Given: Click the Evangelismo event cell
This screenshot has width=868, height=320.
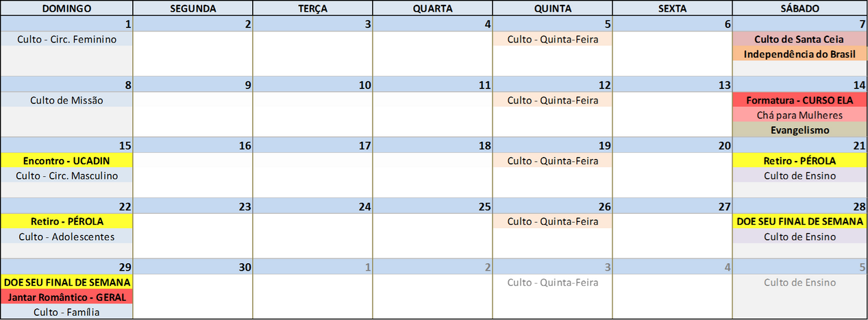Looking at the screenshot, I should pos(799,130).
